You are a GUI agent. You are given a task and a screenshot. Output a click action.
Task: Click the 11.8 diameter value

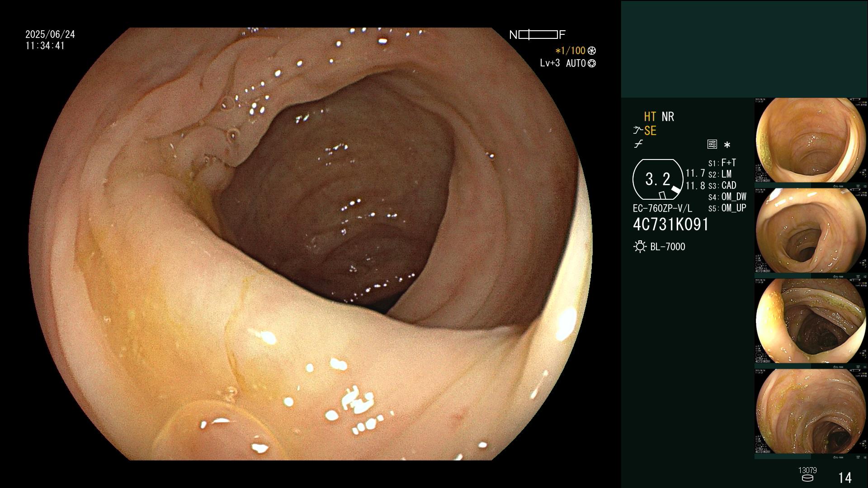click(695, 186)
